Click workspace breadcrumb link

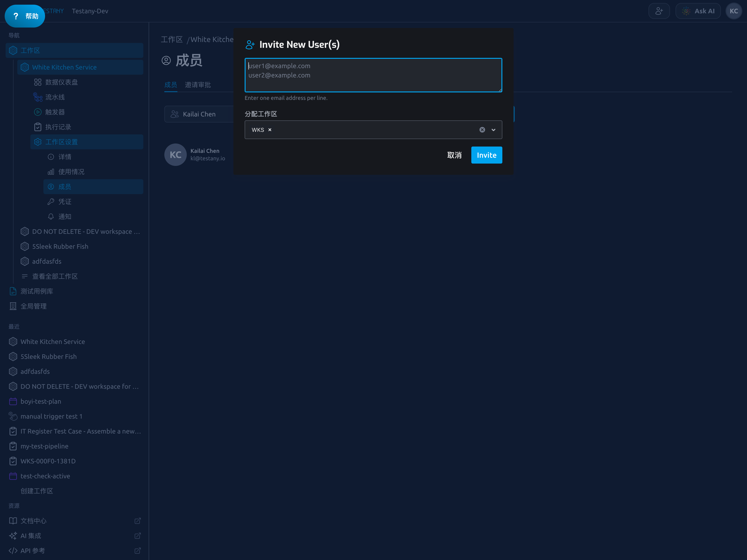[172, 39]
